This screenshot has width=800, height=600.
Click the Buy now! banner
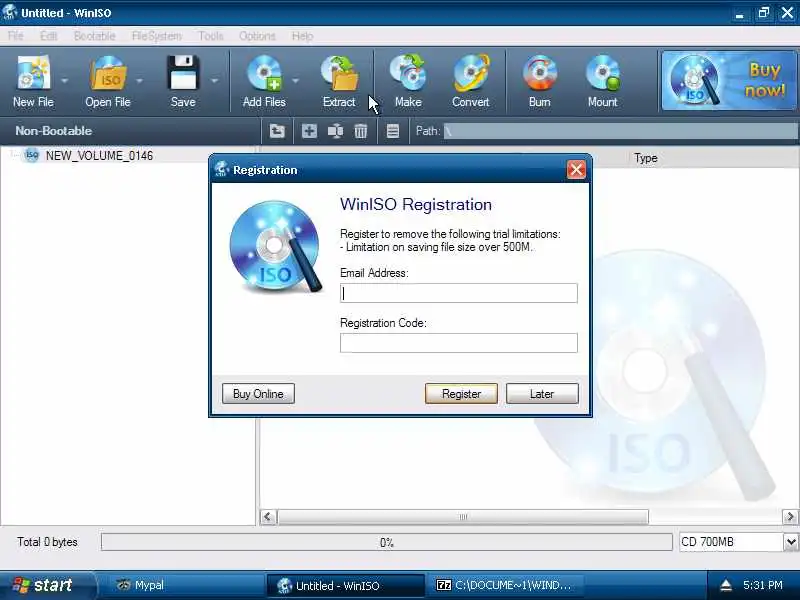click(x=729, y=81)
